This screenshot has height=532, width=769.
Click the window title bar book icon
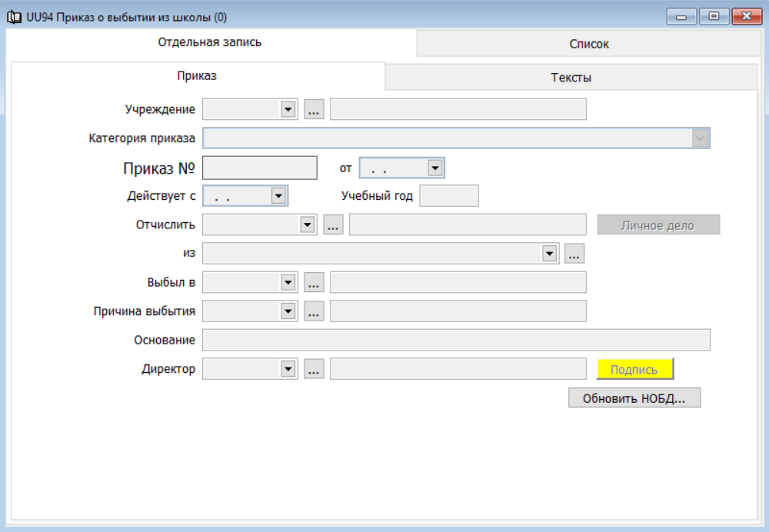point(15,16)
